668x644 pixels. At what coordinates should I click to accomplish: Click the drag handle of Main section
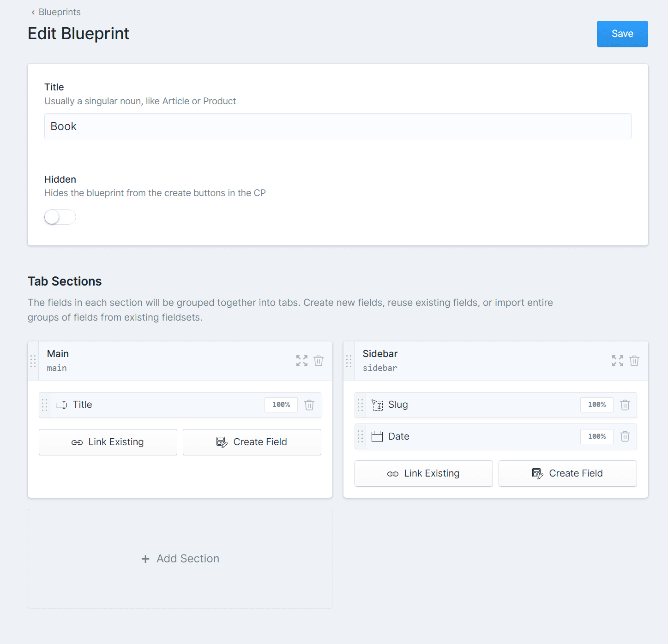[x=33, y=361]
